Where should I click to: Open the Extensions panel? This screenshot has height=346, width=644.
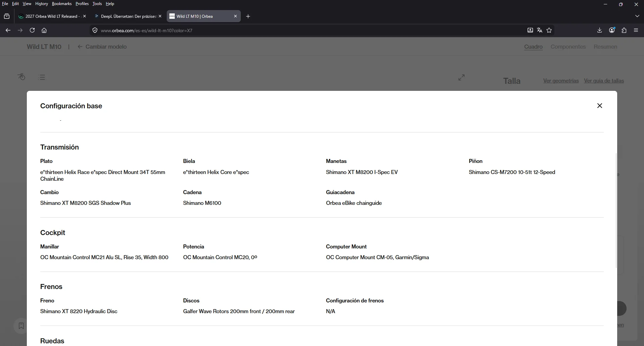[624, 31]
